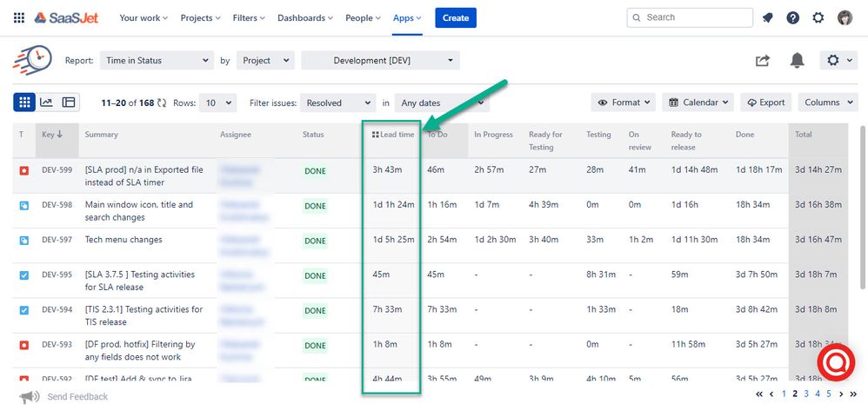The height and width of the screenshot is (417, 868).
Task: Click Send Feedback link
Action: 77,396
